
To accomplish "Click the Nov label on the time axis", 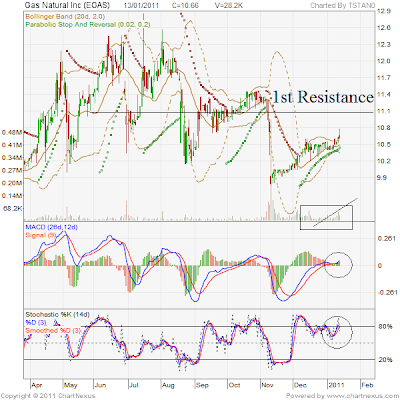I will [267, 385].
